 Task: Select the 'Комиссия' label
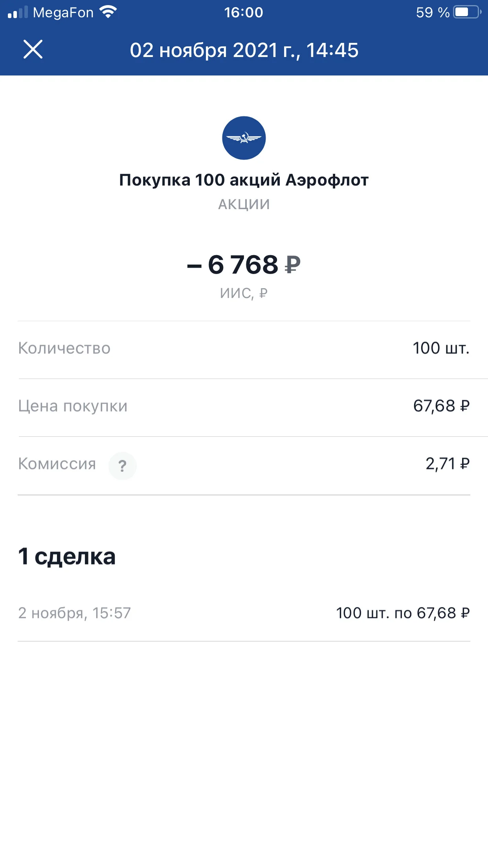click(x=57, y=464)
